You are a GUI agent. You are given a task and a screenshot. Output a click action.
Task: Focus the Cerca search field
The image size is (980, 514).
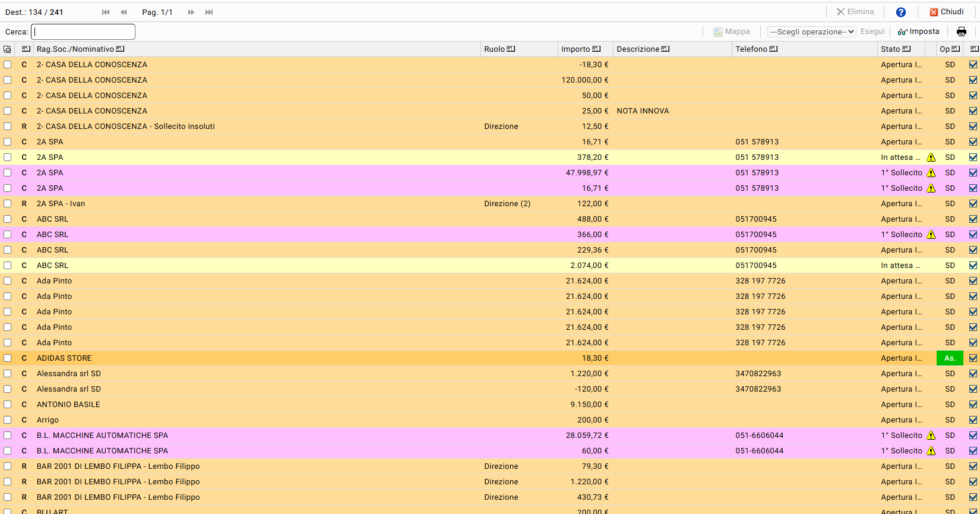coord(83,31)
